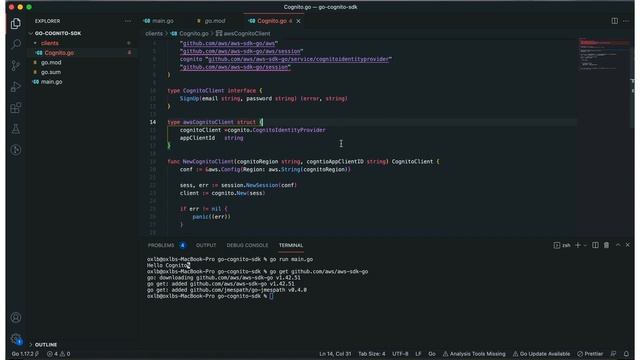The height and width of the screenshot is (360, 640).
Task: Select Go language mode in status bar
Action: tap(432, 354)
